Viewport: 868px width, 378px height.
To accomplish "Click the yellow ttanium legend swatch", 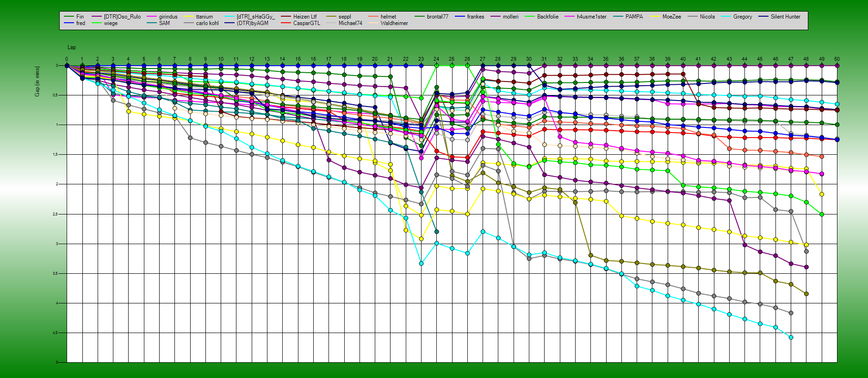I will [189, 17].
